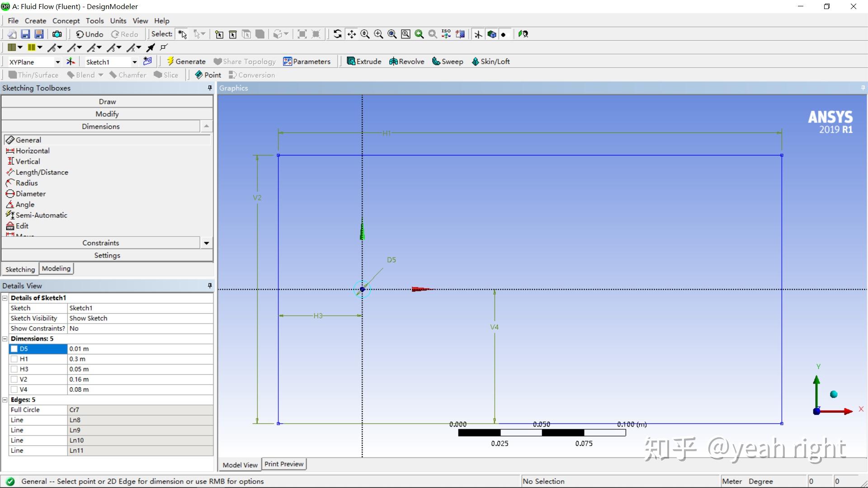Switch to the Modeling tab
Screen dimensions: 868x488
[56, 268]
